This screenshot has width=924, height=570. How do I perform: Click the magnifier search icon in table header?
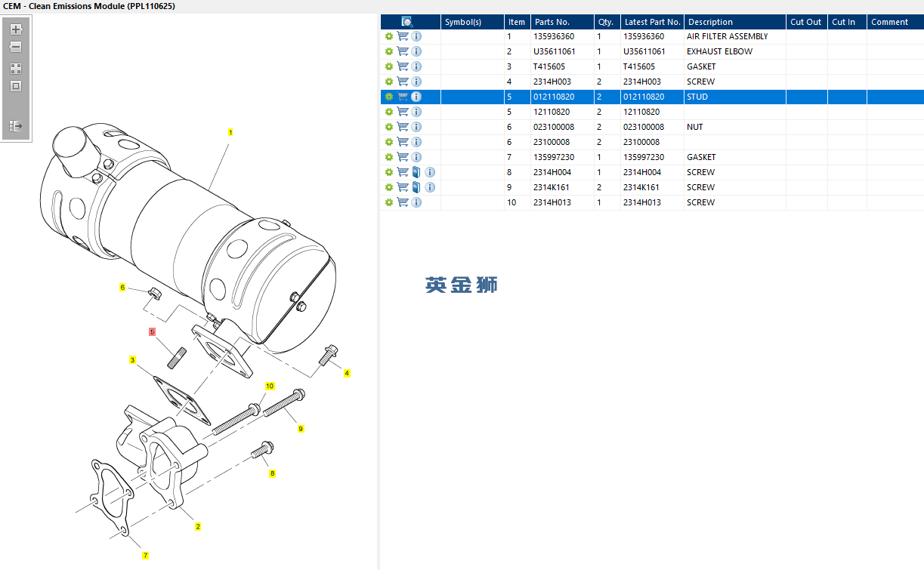point(407,22)
